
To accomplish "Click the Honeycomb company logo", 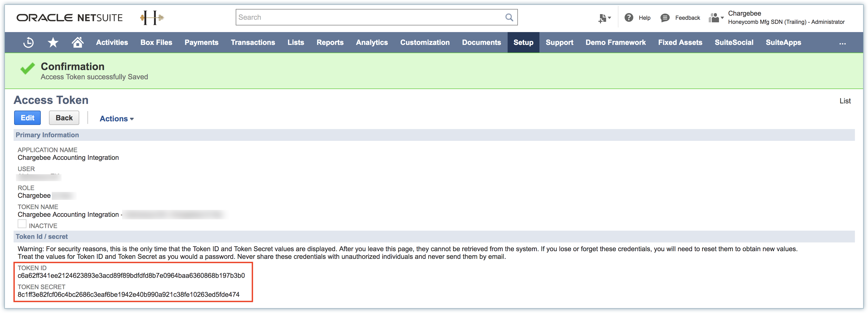I will pyautogui.click(x=152, y=17).
